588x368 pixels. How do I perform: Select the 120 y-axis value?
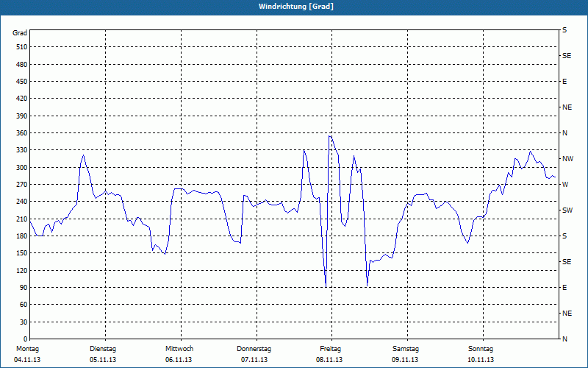(22, 270)
